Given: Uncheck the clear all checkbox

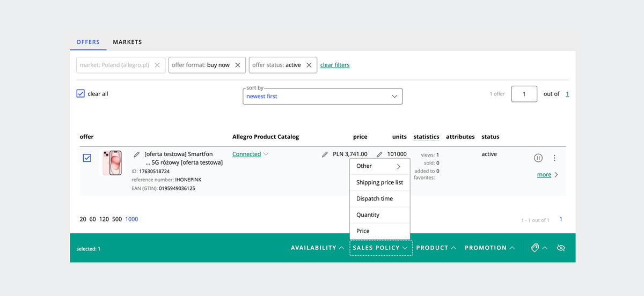Looking at the screenshot, I should pyautogui.click(x=80, y=94).
